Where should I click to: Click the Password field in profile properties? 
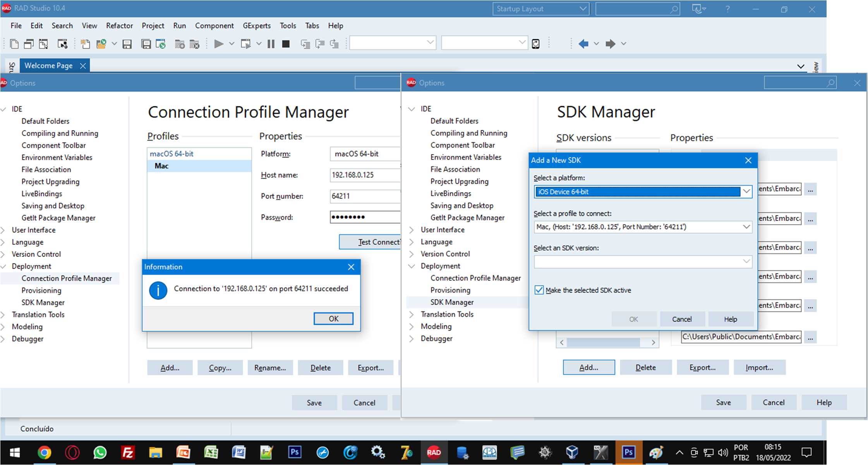365,217
